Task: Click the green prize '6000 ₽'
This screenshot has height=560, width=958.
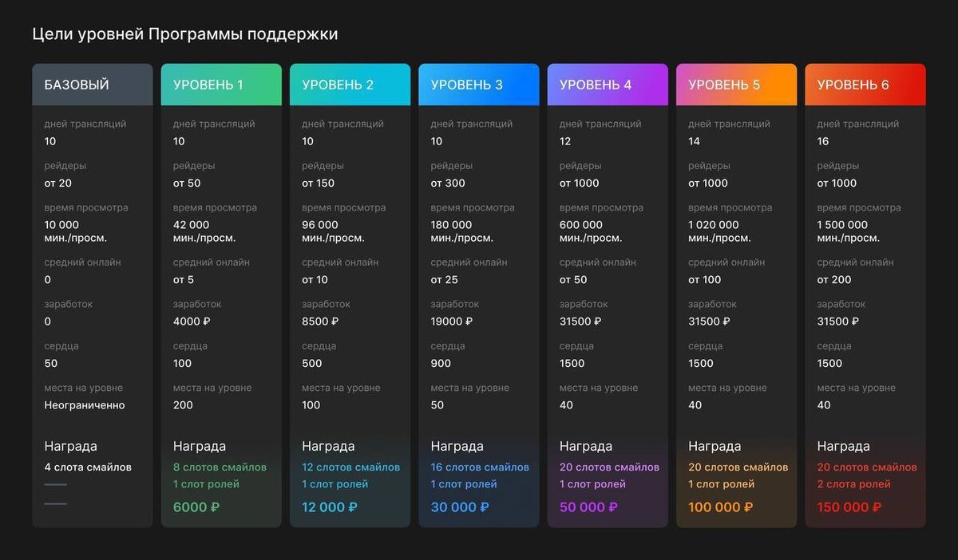Action: point(196,507)
